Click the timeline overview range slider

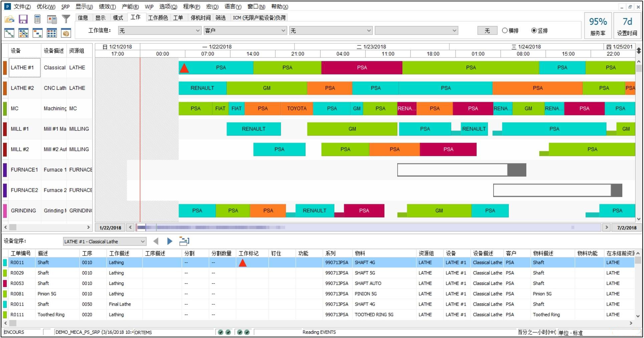[x=369, y=228]
